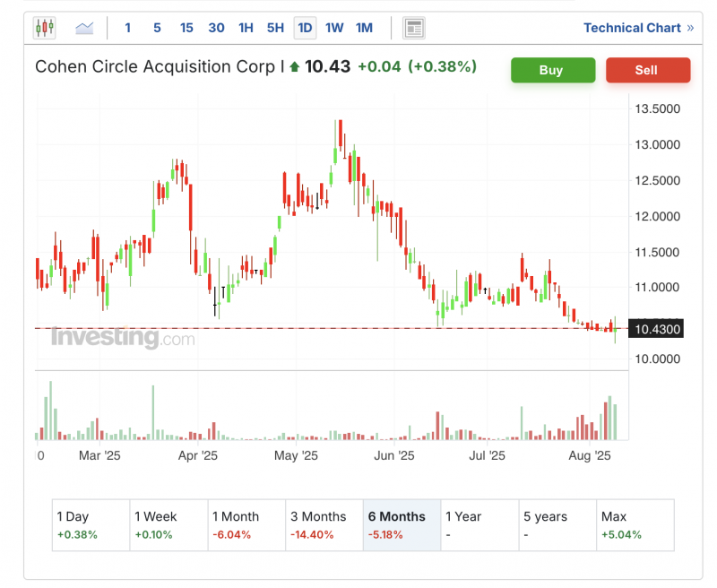The image size is (717, 588).
Task: Select the area chart type icon
Action: coord(84,28)
